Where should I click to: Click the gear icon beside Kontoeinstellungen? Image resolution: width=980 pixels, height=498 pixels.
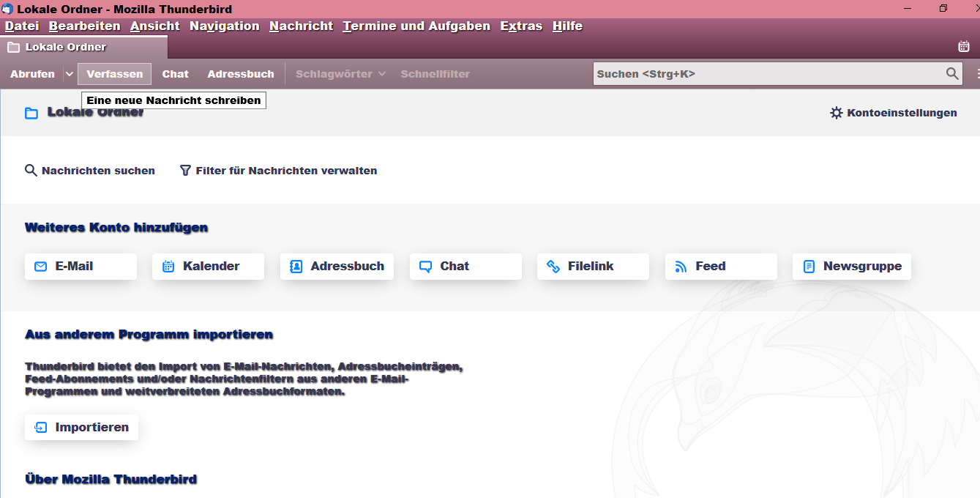(x=837, y=113)
